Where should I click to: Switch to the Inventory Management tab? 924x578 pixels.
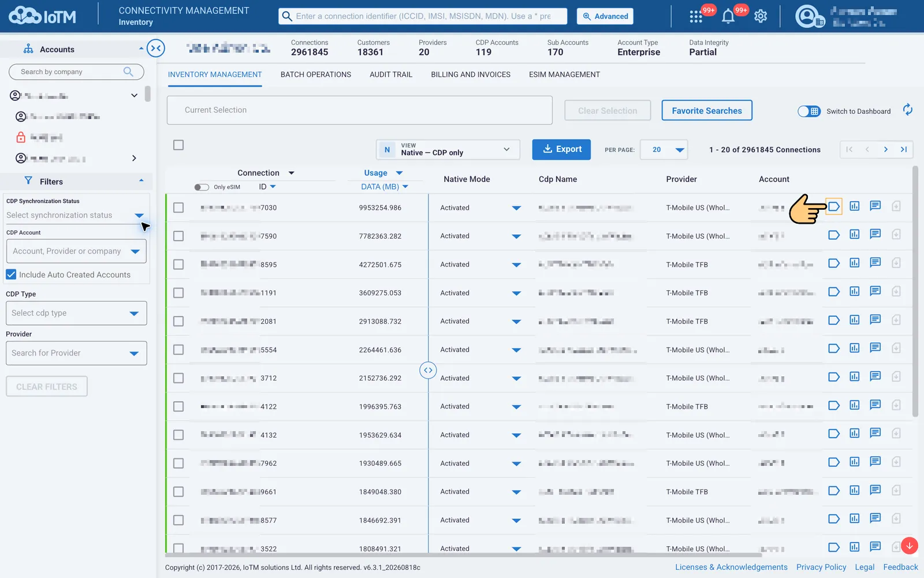tap(215, 75)
